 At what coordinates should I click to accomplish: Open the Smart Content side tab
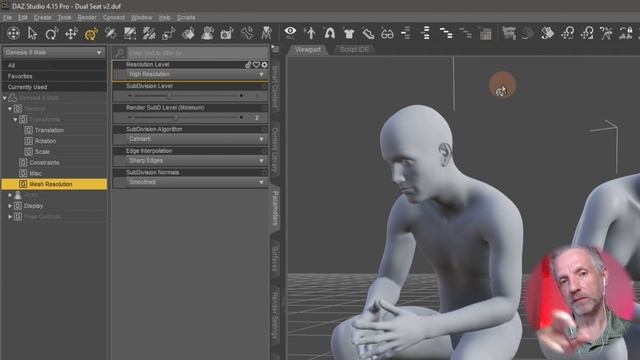(275, 87)
